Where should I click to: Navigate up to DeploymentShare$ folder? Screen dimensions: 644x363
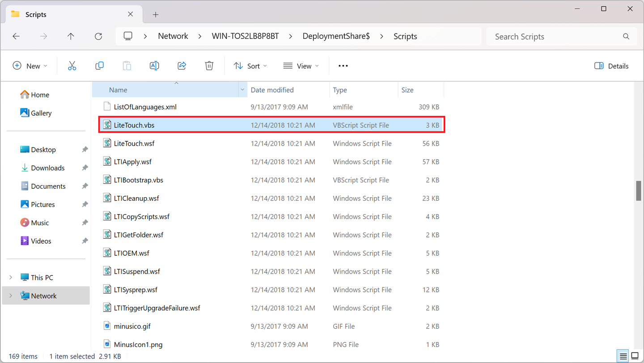(x=71, y=36)
